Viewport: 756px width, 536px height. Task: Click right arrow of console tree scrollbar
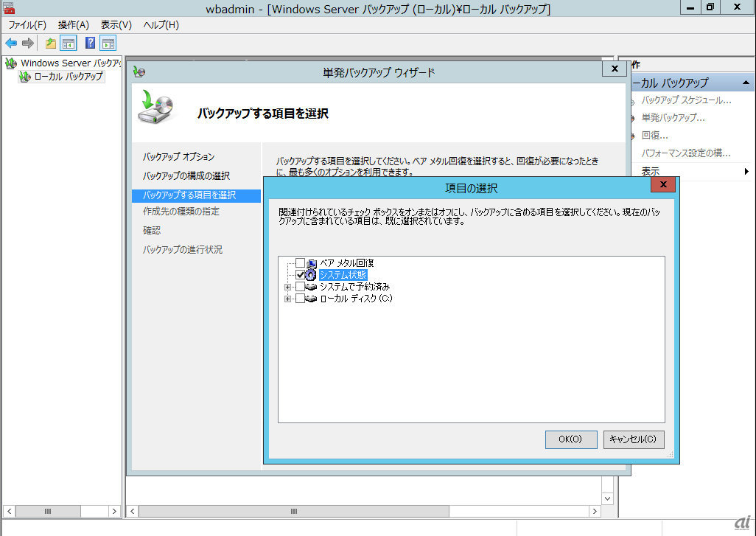pos(114,512)
